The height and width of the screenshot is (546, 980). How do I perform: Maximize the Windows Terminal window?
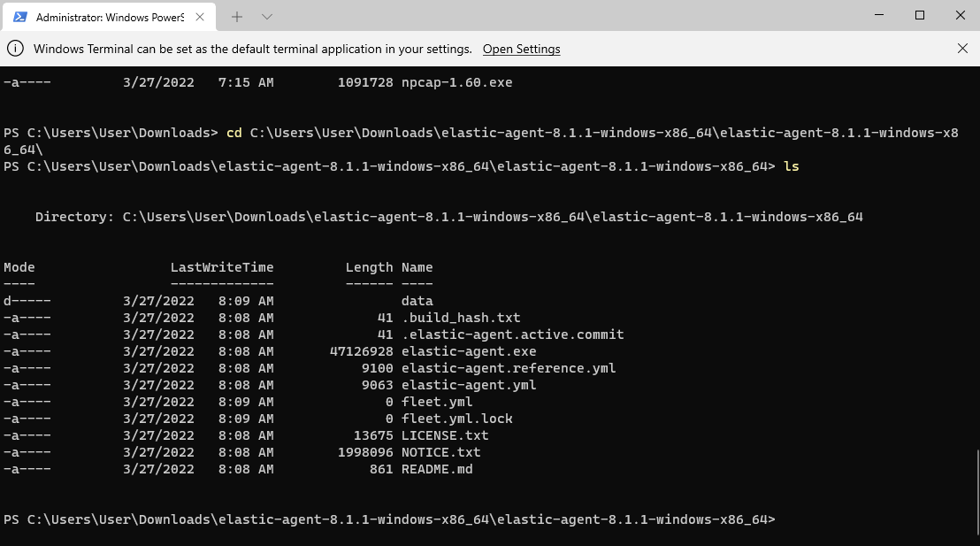[x=920, y=16]
